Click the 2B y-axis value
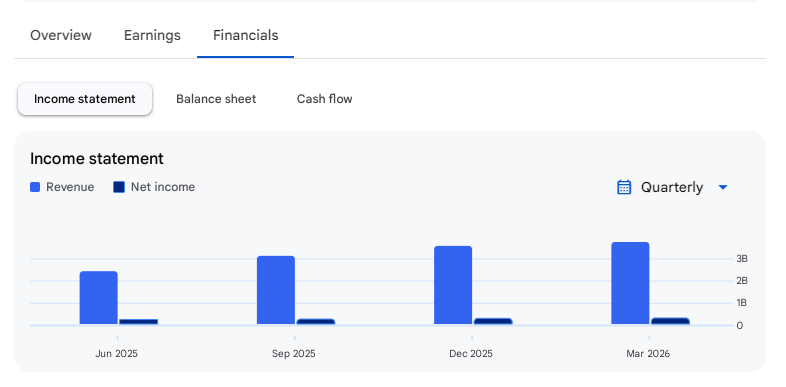 point(742,281)
